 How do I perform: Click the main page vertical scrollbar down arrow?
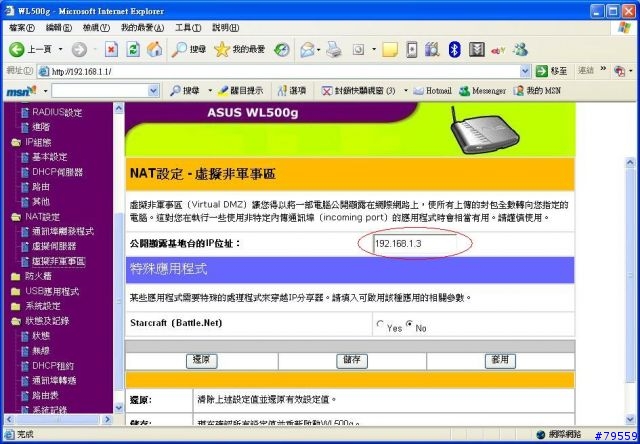click(x=630, y=419)
